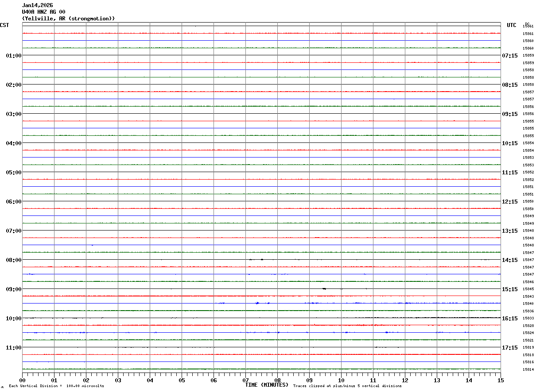Screen dimensions: 536x392
Task: Click the minute axis tick label 03
Action: tap(118, 380)
